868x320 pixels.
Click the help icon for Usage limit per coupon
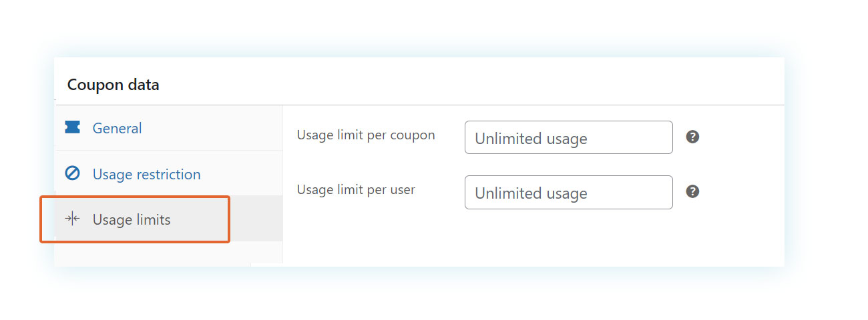(x=692, y=137)
